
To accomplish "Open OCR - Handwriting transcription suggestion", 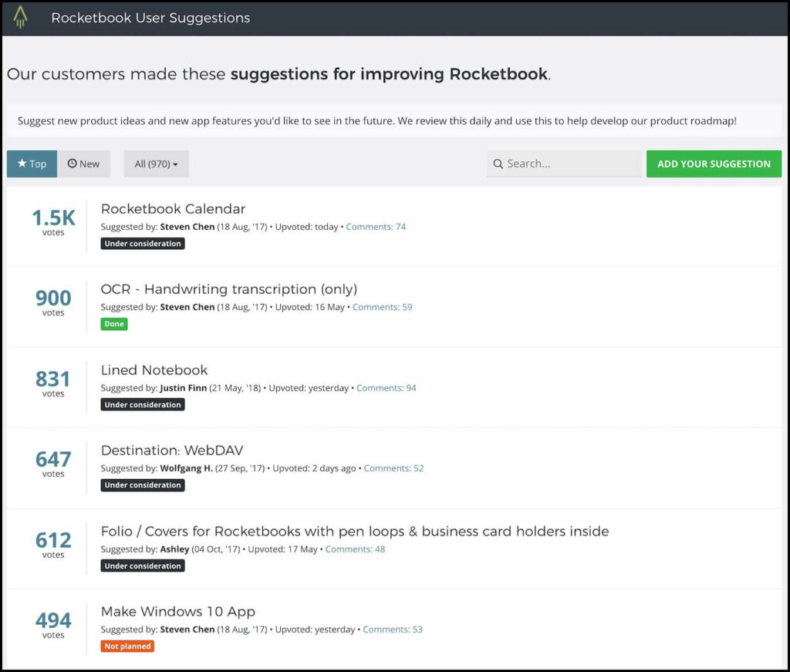I will 228,289.
